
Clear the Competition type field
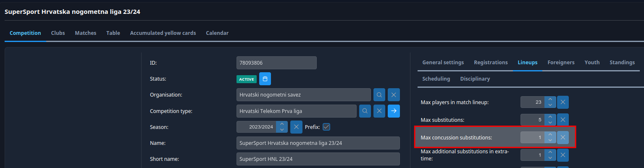[x=379, y=111]
